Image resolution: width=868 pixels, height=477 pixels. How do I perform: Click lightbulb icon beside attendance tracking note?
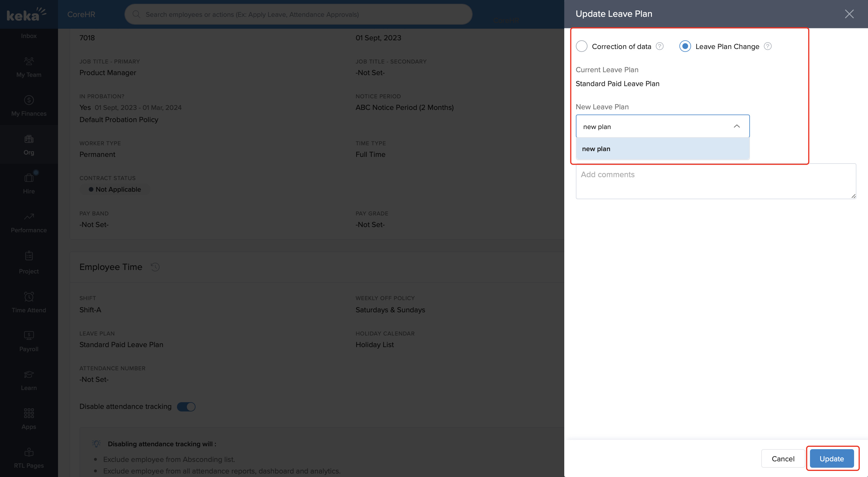pyautogui.click(x=96, y=444)
